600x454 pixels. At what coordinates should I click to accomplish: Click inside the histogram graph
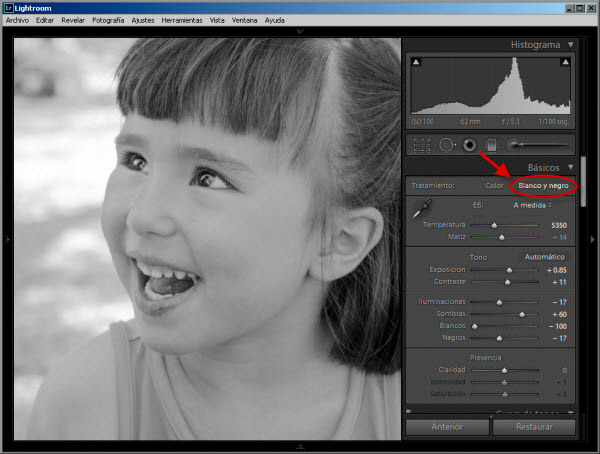[x=491, y=86]
